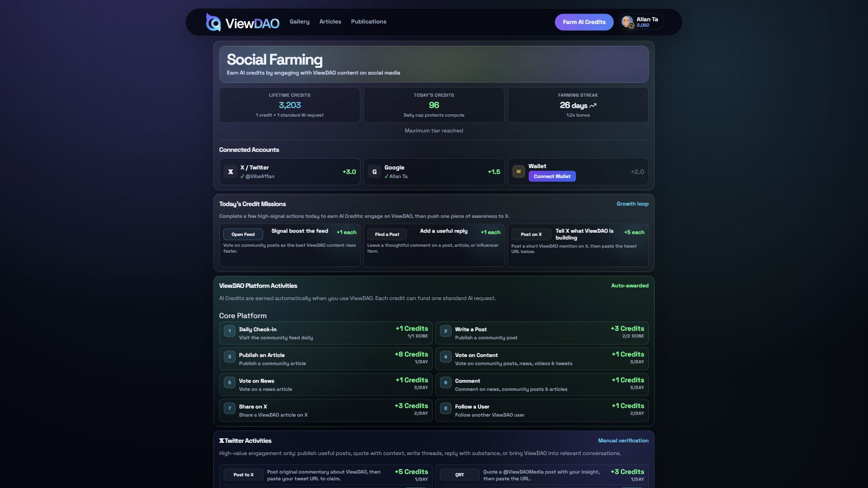This screenshot has width=868, height=488.
Task: Click the 26 days farming streak text
Action: coord(573,105)
